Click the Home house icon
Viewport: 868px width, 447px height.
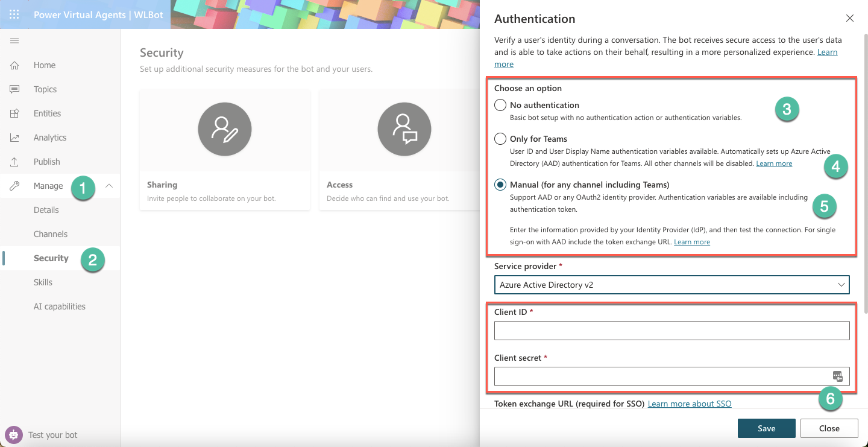pos(14,65)
